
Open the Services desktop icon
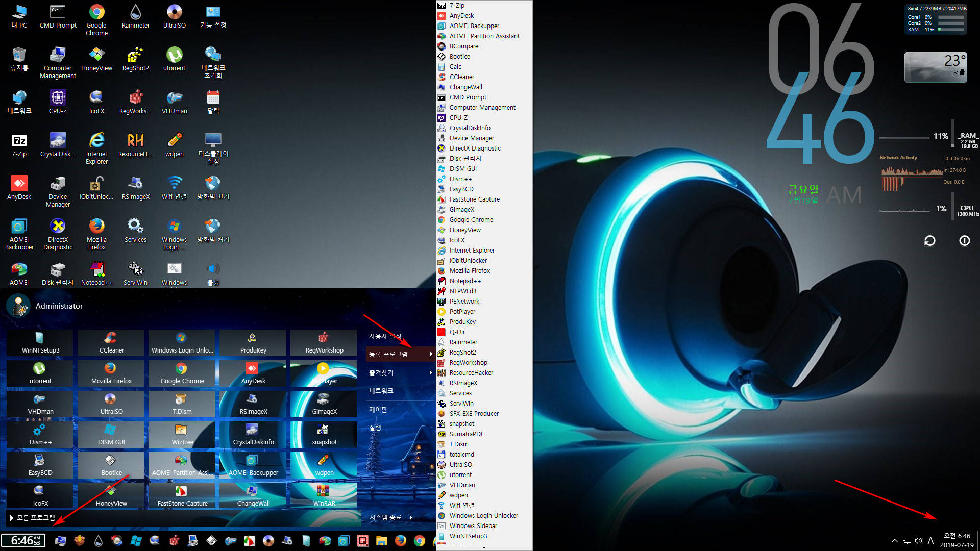point(135,231)
